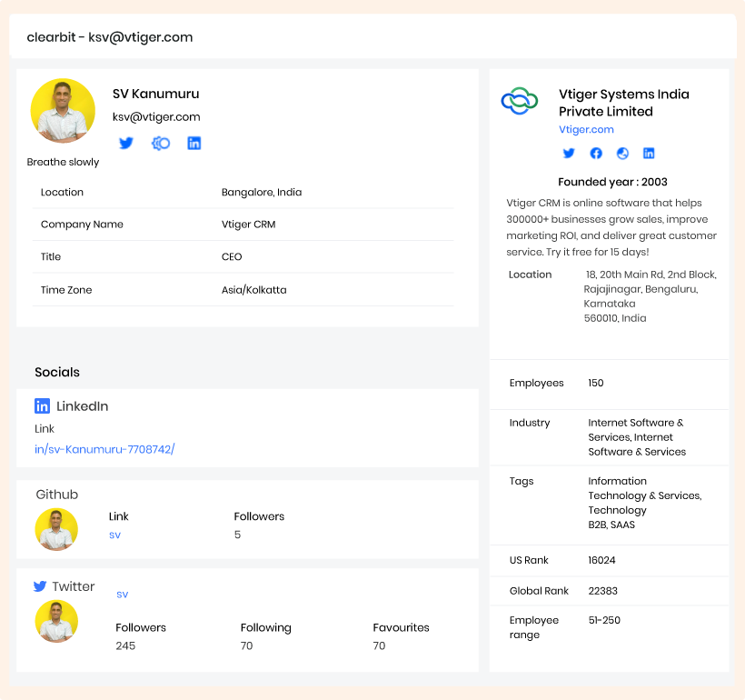Click Vtiger company Twitter icon
745x700 pixels.
pyautogui.click(x=569, y=154)
